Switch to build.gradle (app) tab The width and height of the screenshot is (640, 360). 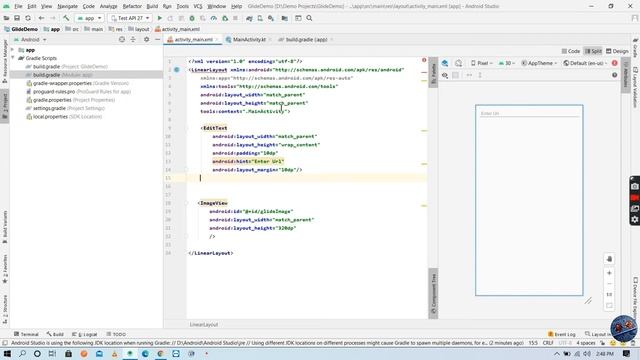click(306, 40)
